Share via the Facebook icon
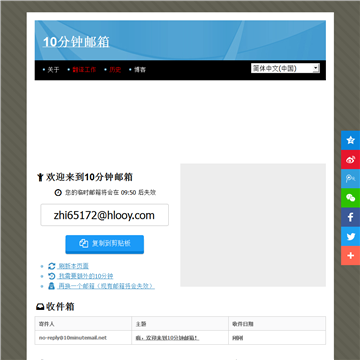 pyautogui.click(x=350, y=217)
